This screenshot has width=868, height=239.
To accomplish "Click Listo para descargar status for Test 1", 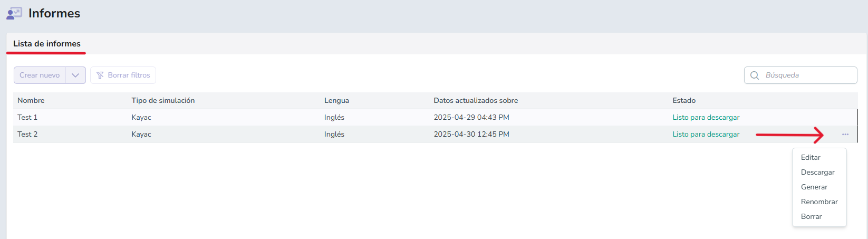I will 706,118.
